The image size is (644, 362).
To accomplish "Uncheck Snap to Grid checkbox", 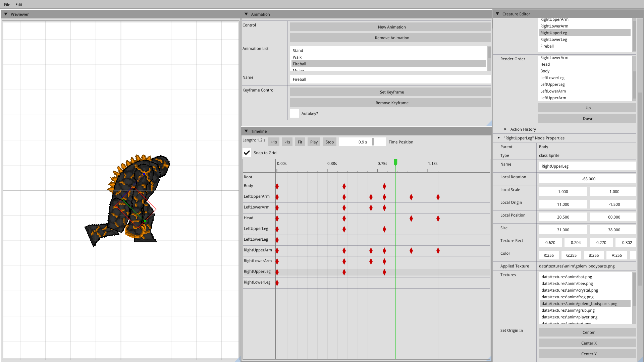I will click(x=247, y=153).
